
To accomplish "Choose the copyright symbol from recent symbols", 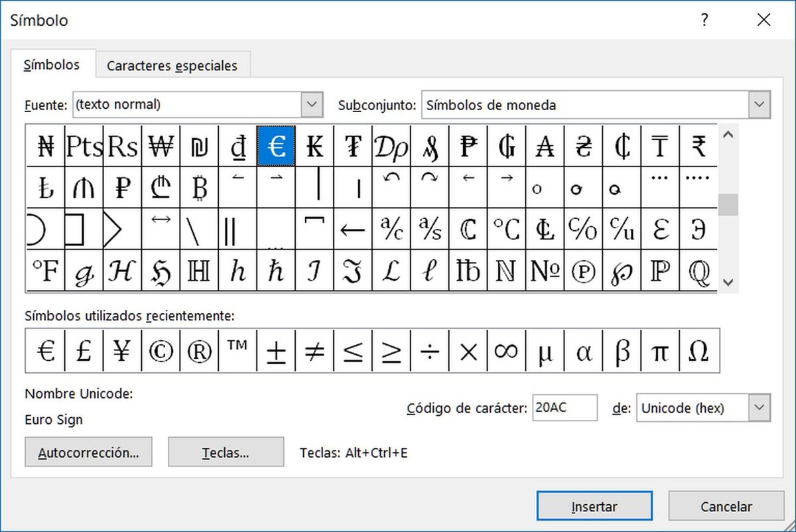I will pyautogui.click(x=160, y=350).
